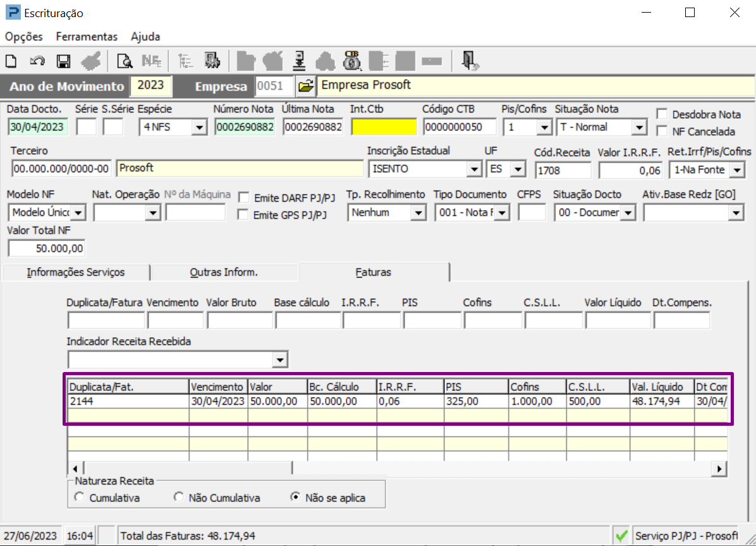Screen dimensions: 756x546
Task: Click the exit door toolbar icon
Action: tap(469, 61)
